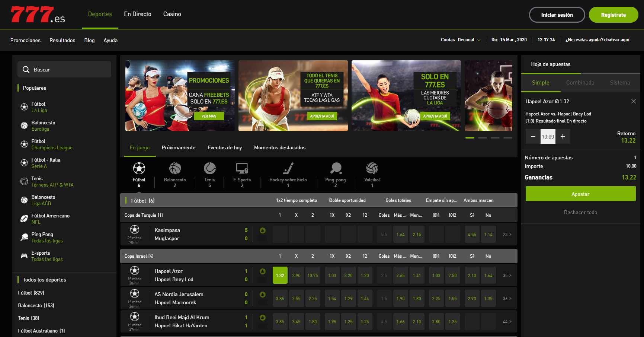The width and height of the screenshot is (644, 337).
Task: Switch to Sistema bet slip tab
Action: tap(620, 83)
